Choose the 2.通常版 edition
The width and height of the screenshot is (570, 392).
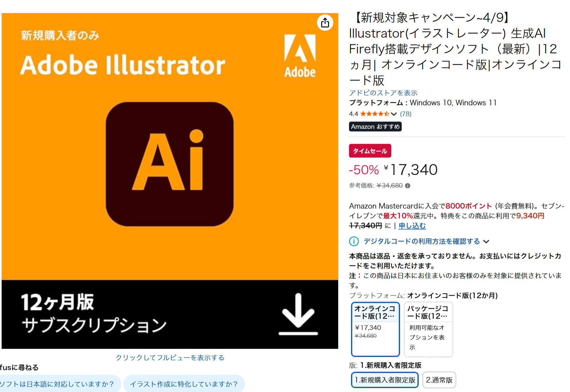coord(439,380)
